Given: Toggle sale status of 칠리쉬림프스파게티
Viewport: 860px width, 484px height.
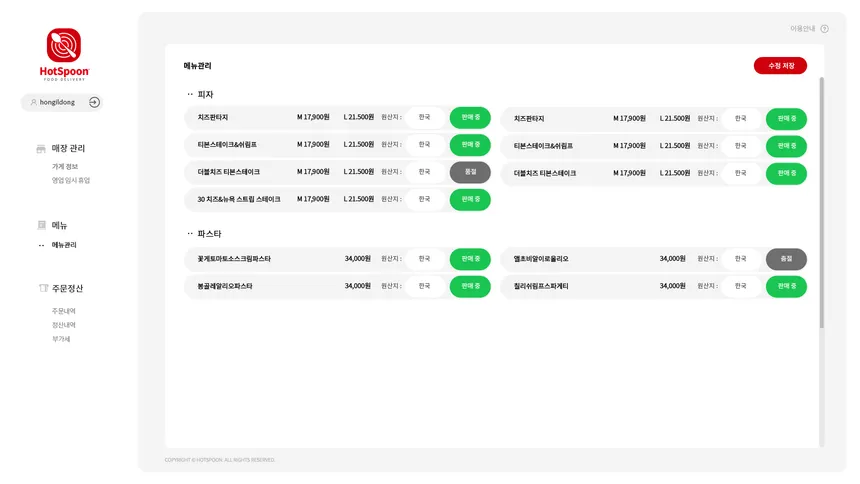Looking at the screenshot, I should coord(786,286).
